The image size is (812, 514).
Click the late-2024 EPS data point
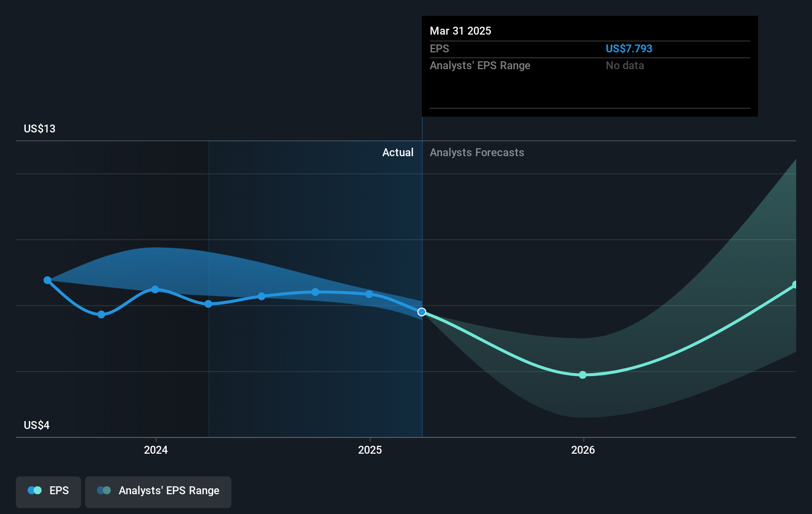[316, 292]
